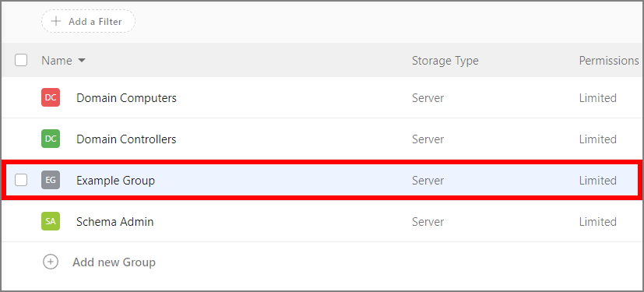Click the Permissions column header
This screenshot has width=644, height=292.
(609, 61)
